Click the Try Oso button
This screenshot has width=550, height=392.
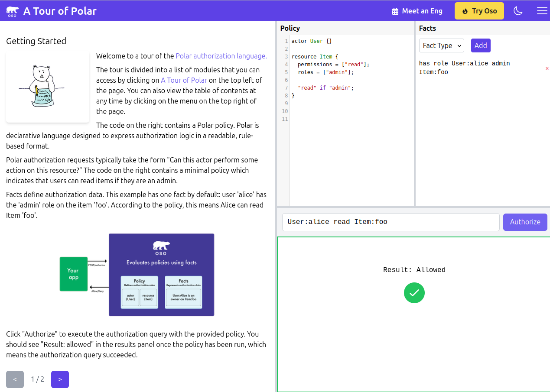[x=479, y=11]
